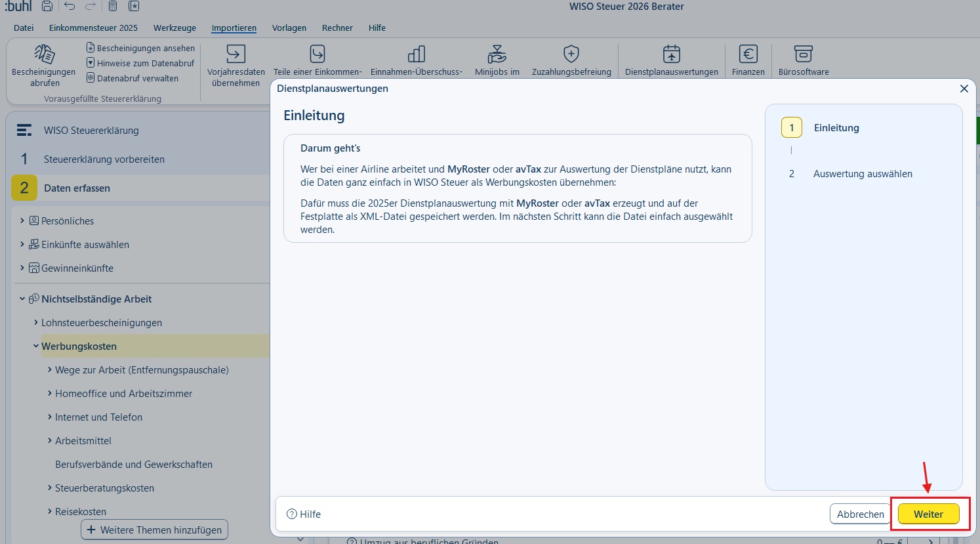Image resolution: width=980 pixels, height=544 pixels.
Task: Click the Einnahmen-Überschuss- chart icon
Action: (x=417, y=54)
